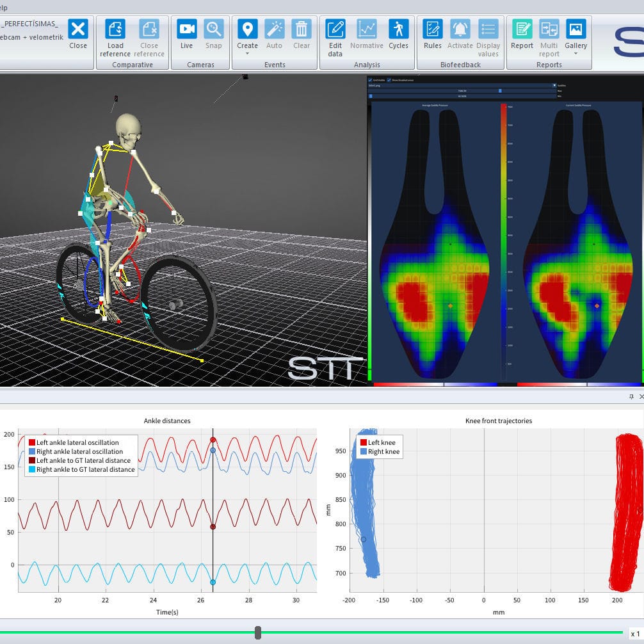The width and height of the screenshot is (644, 644).
Task: Pin the bottom charts panel
Action: [631, 397]
